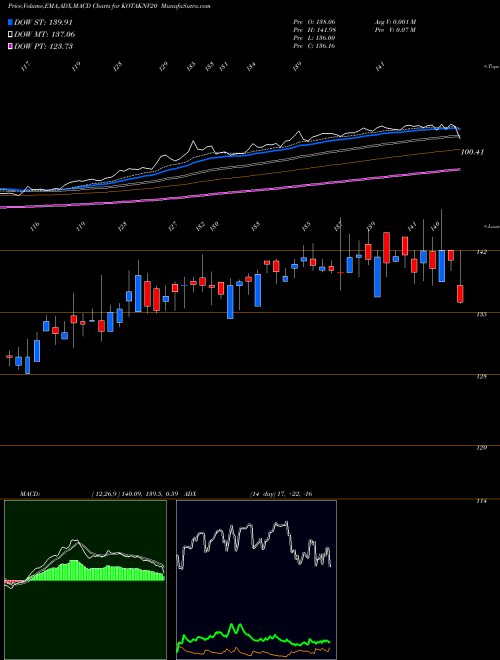Click the top axis label 141
Screen dimensions: 500x660
click(x=380, y=67)
